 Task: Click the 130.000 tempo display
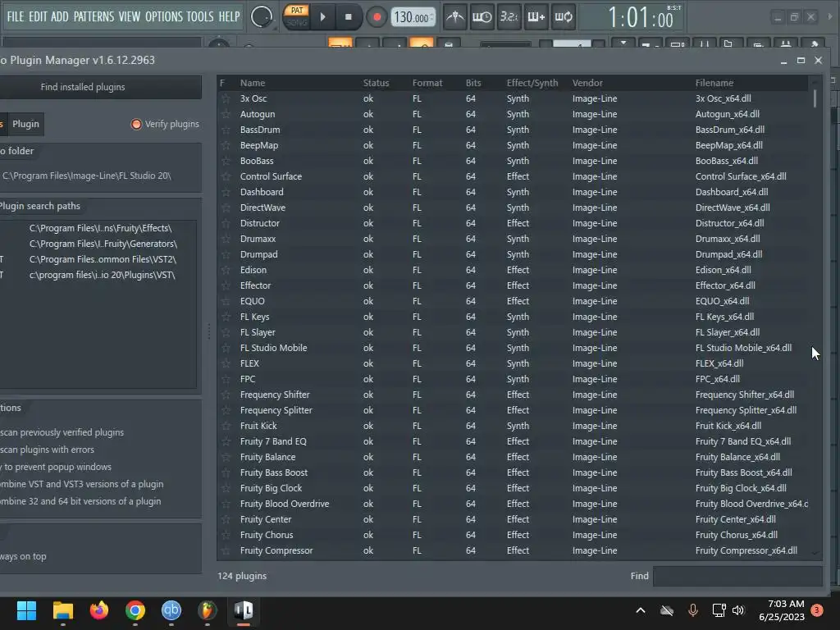(412, 18)
